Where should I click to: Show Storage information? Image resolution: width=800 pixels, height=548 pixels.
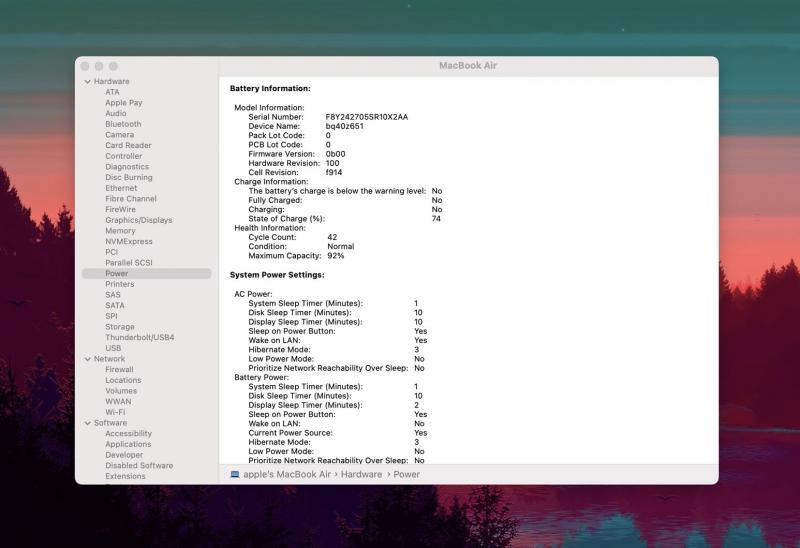(x=120, y=327)
